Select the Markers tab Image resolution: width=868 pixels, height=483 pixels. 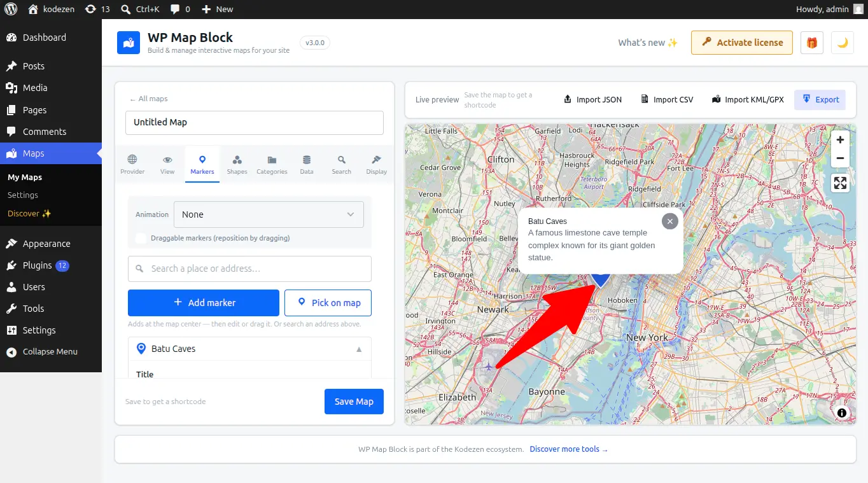click(202, 164)
